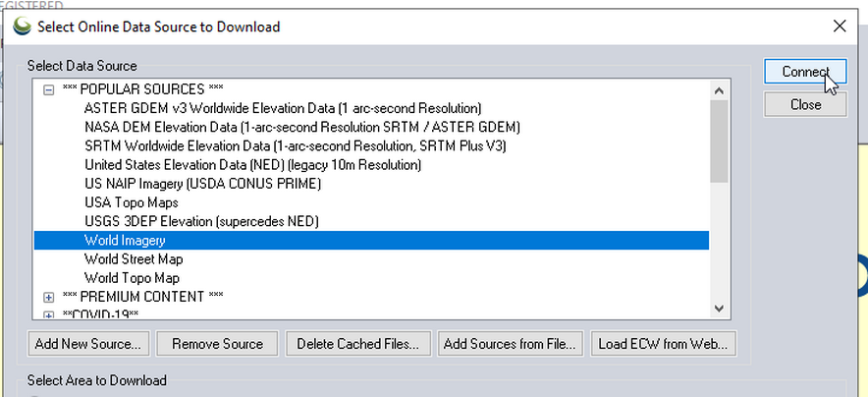868x397 pixels.
Task: Select ASTER GDEM v3 Worldwide Elevation Data
Action: click(283, 108)
